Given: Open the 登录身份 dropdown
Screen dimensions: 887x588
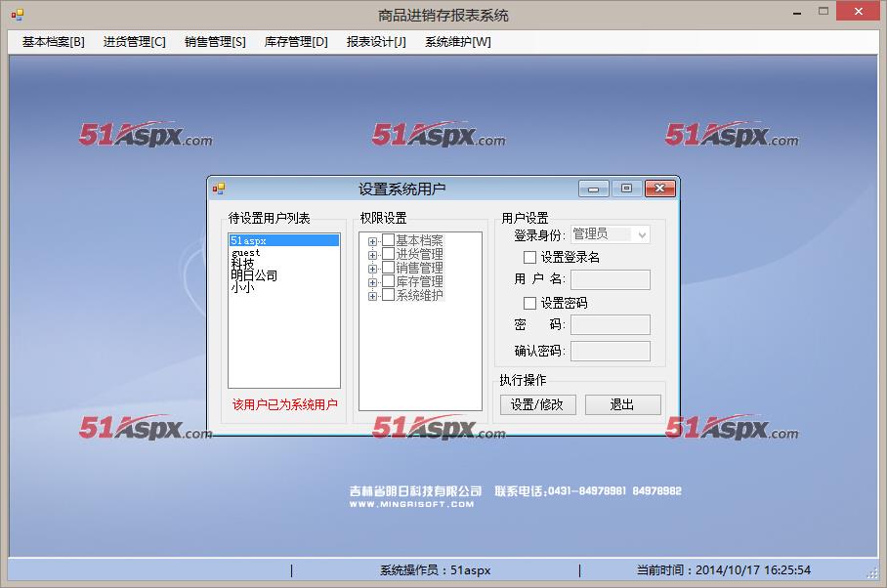Looking at the screenshot, I should point(642,234).
